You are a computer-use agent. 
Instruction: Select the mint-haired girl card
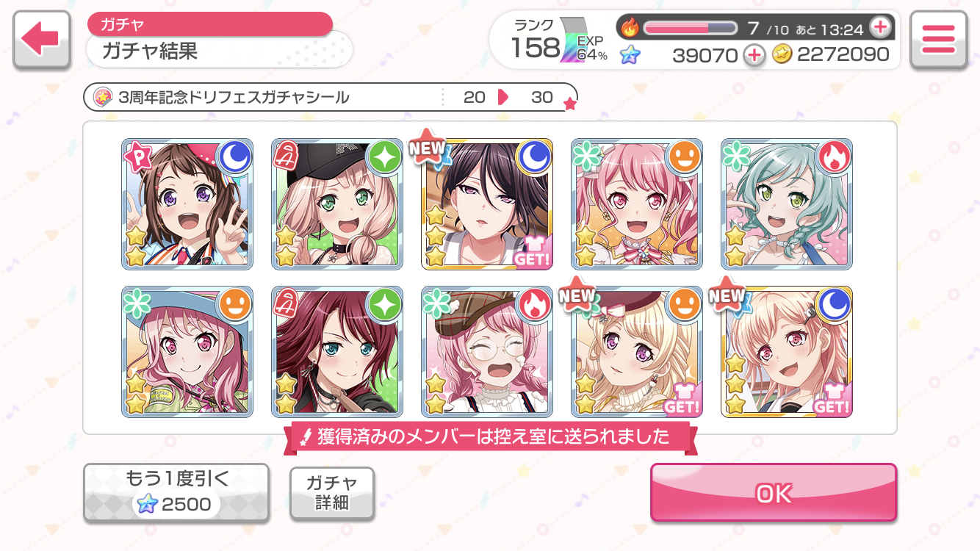(787, 204)
